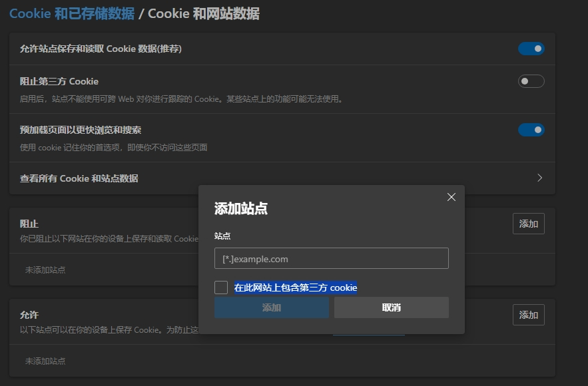Click 添加 button in the 阻止 section
588x386 pixels.
528,224
